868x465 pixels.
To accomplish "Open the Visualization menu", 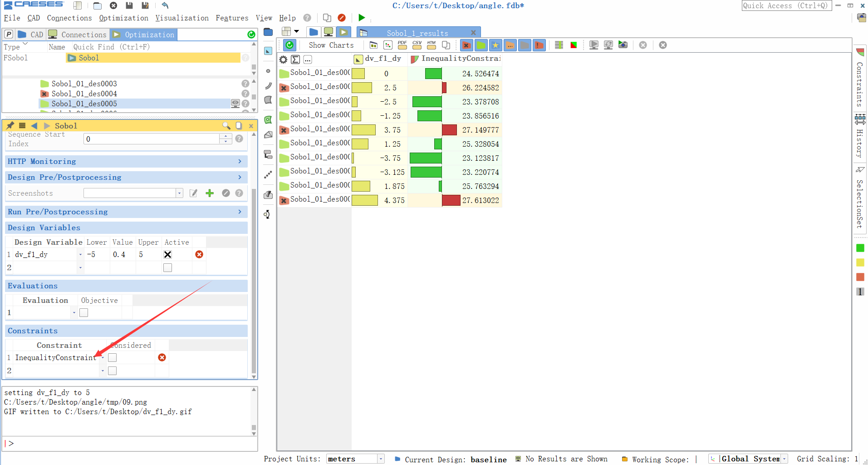I will (x=182, y=18).
